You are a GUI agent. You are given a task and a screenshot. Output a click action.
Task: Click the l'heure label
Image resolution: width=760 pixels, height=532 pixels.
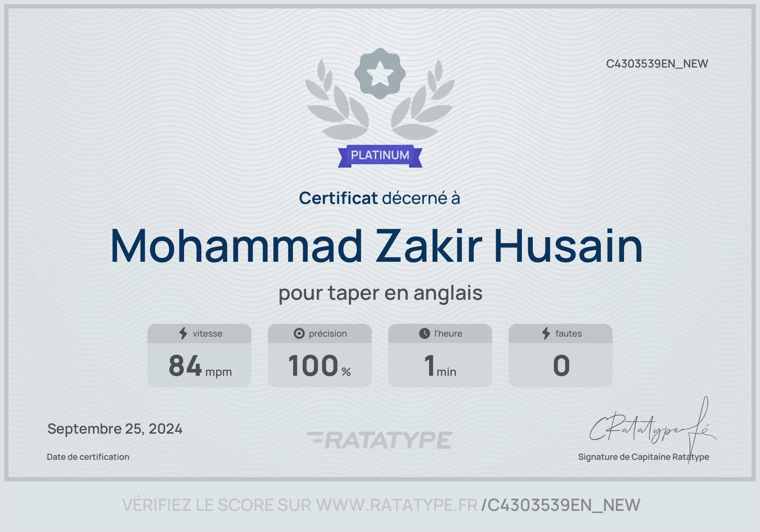tap(448, 334)
